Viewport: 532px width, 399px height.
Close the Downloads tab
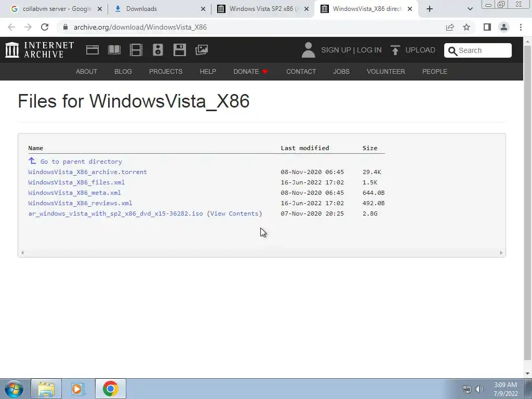(203, 9)
